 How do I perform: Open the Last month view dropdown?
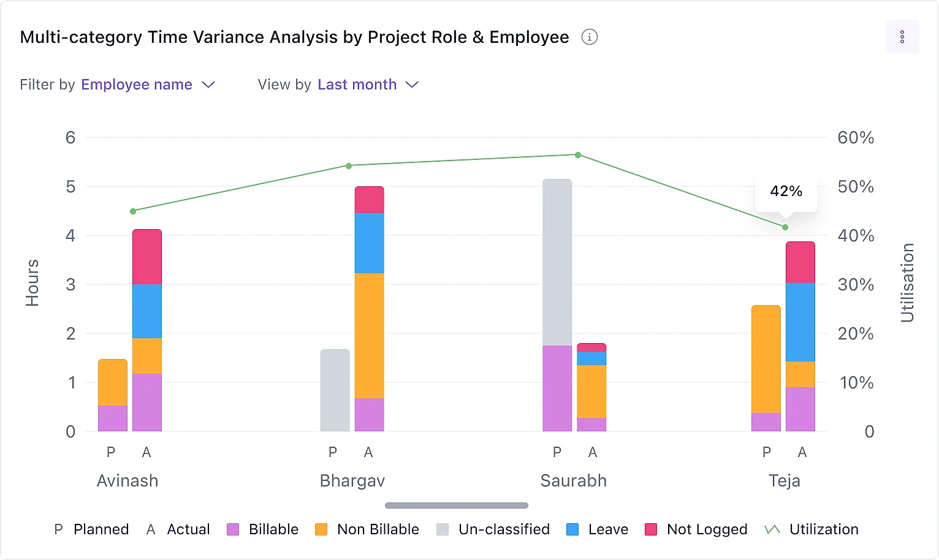(368, 85)
